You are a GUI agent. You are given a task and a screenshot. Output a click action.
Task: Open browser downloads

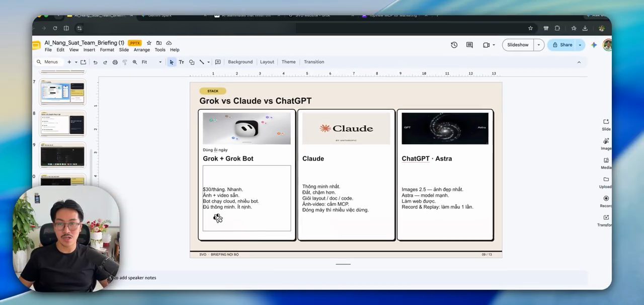coord(585,28)
